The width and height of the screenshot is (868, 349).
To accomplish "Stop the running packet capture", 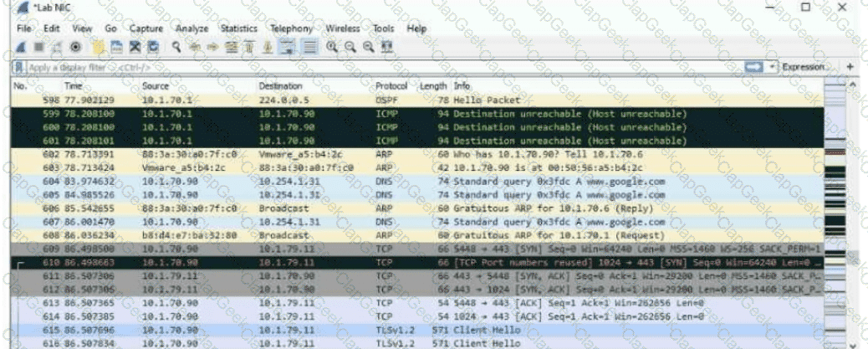I will (x=38, y=47).
